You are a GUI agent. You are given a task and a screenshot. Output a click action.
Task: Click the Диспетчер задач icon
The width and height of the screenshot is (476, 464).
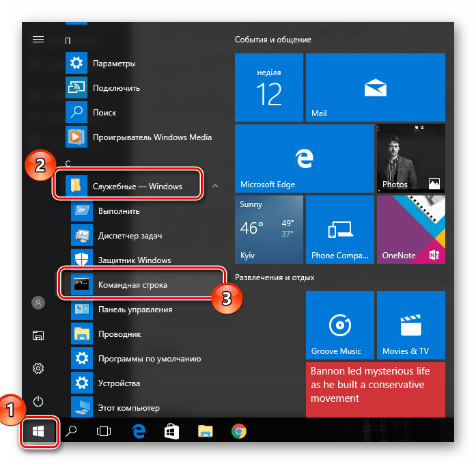[x=82, y=235]
